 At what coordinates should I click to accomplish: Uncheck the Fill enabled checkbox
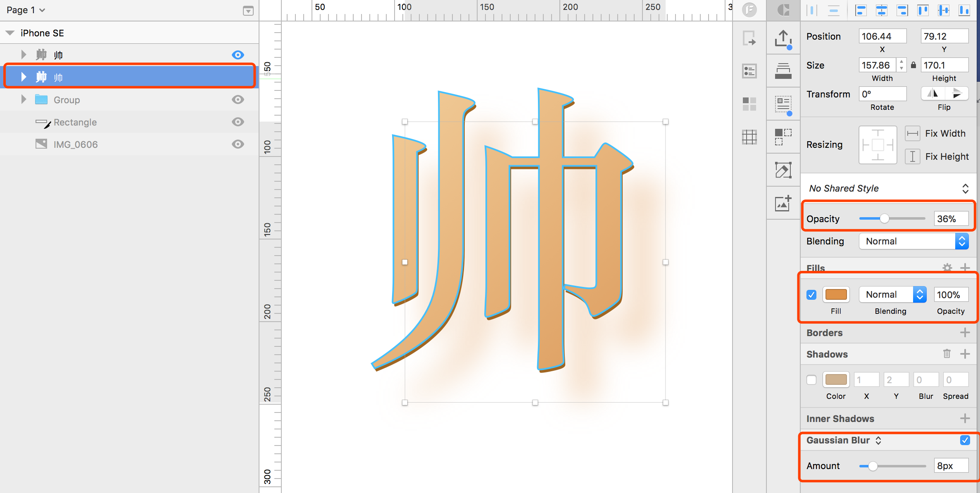pos(811,295)
